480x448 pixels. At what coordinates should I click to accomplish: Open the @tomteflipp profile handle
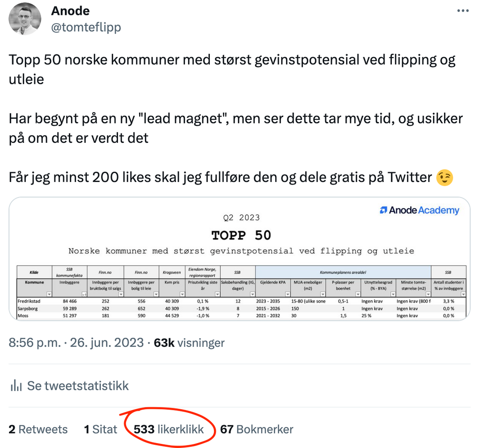pyautogui.click(x=86, y=27)
